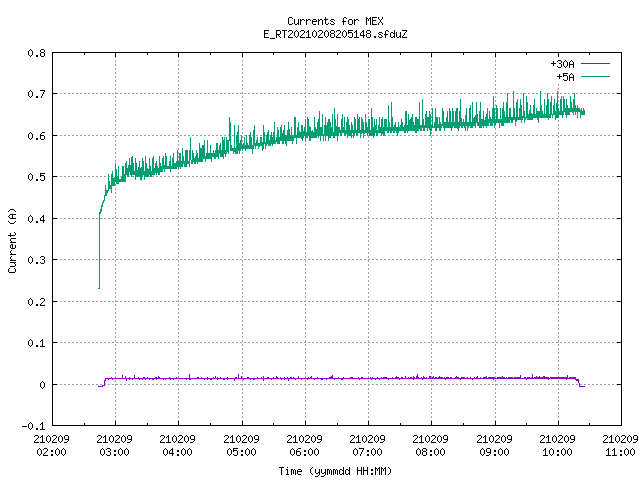Click x-axis tick label 210209 07:00
Screen dimensions: 640x480
tap(367, 445)
